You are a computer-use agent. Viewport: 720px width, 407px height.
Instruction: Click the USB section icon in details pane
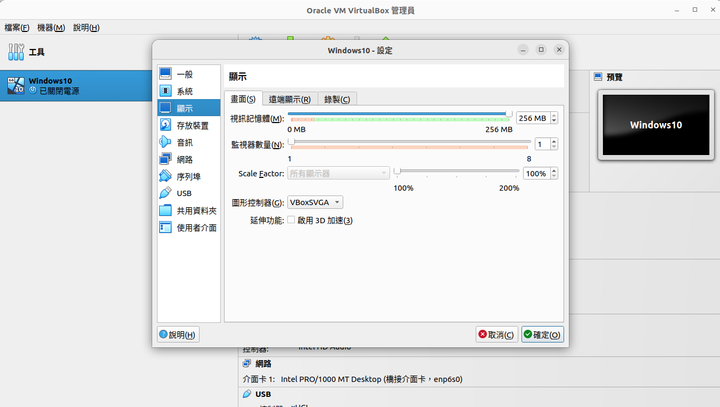coord(247,394)
